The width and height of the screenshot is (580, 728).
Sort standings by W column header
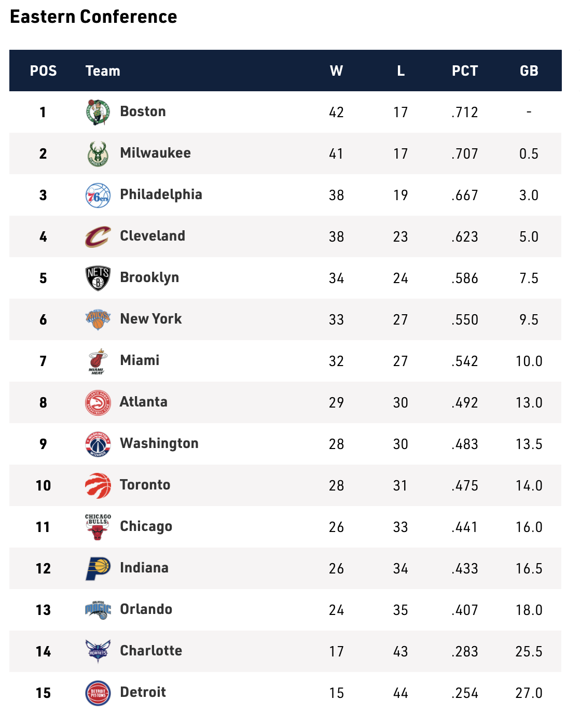(x=336, y=71)
